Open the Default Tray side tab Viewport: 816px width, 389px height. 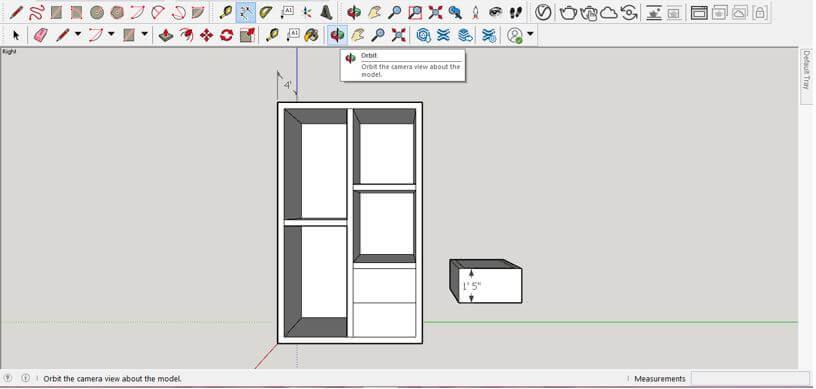[807, 76]
